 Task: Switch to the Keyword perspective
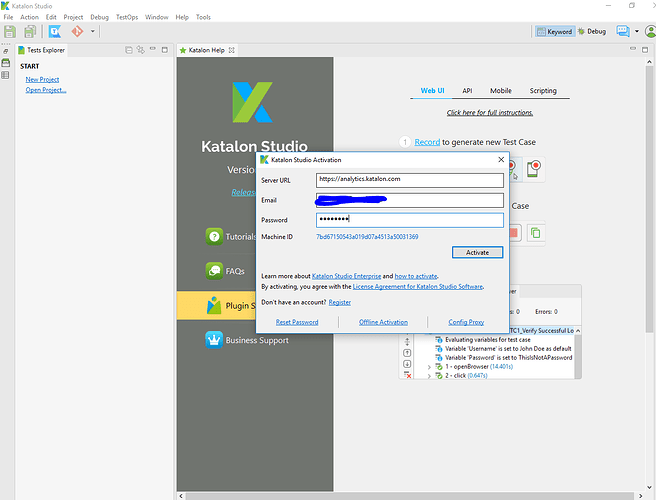coord(555,31)
